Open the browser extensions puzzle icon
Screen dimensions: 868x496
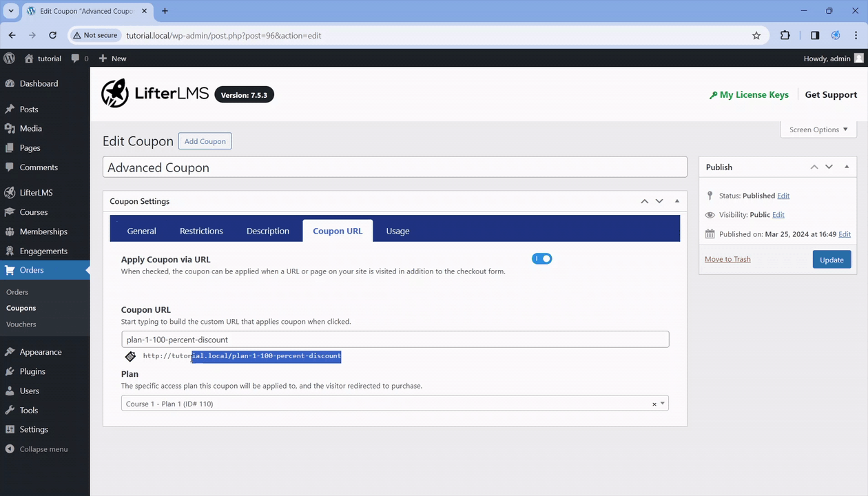785,35
